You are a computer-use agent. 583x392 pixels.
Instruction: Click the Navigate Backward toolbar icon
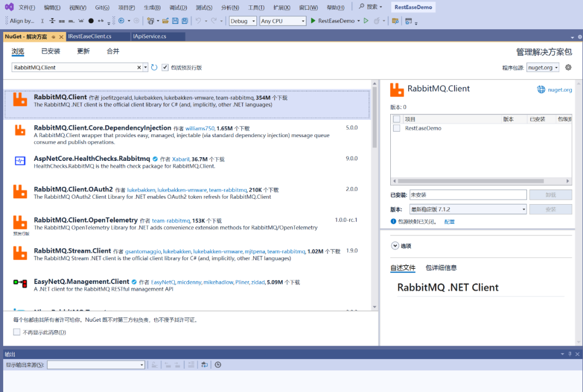tap(121, 21)
